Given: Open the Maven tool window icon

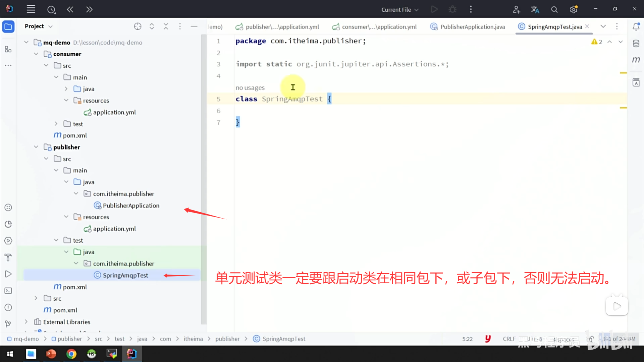Looking at the screenshot, I should (x=636, y=60).
